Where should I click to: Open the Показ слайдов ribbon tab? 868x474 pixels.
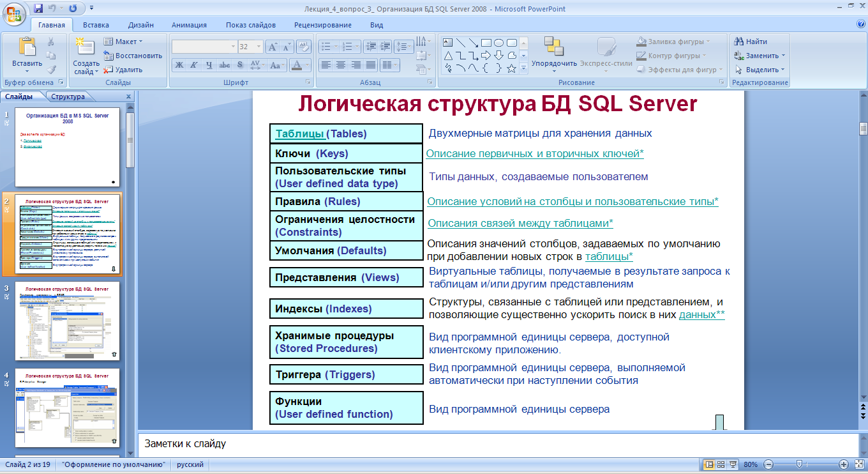[251, 25]
